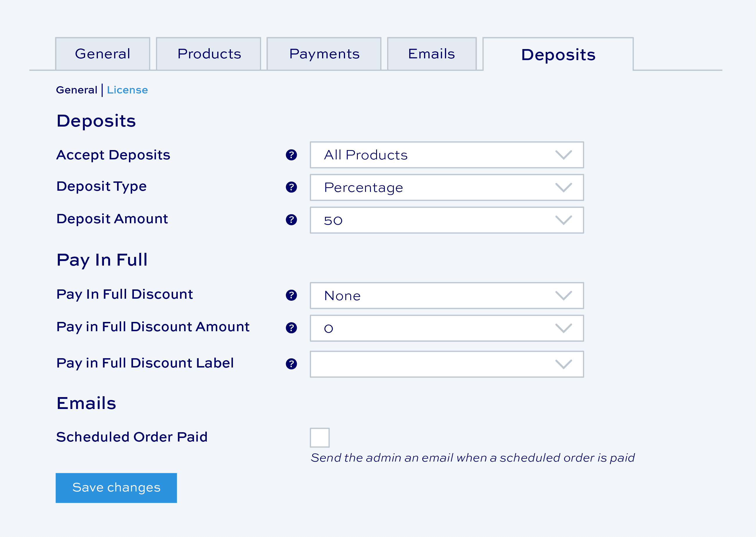Click the Deposit Amount label
The image size is (756, 537).
(x=112, y=219)
